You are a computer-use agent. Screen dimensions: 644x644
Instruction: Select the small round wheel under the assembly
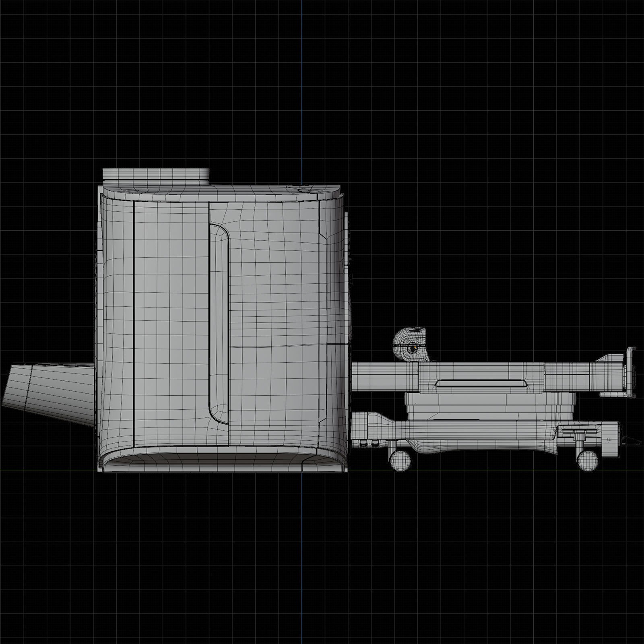pyautogui.click(x=400, y=461)
